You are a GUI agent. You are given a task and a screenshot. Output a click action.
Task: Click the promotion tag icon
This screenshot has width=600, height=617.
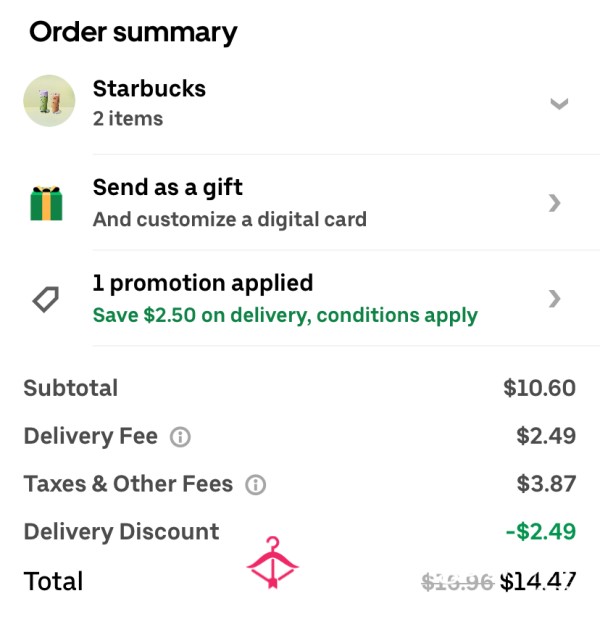[x=46, y=299]
